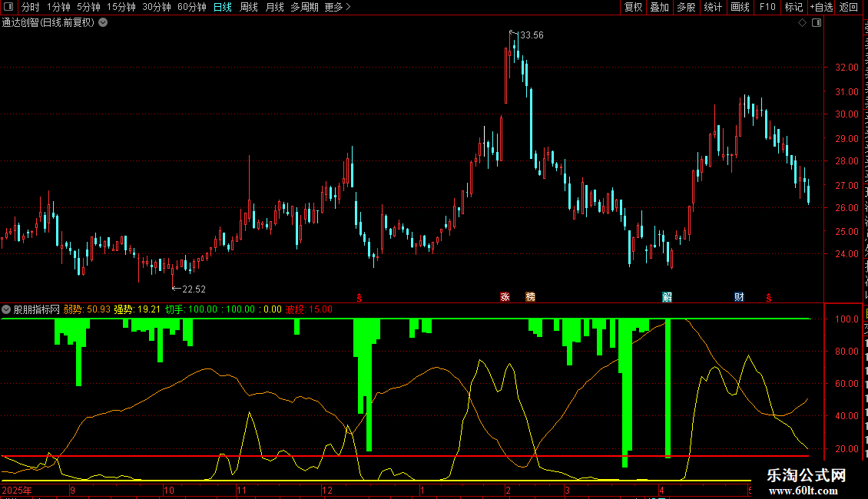Click the 33.56 high price label

[x=532, y=35]
